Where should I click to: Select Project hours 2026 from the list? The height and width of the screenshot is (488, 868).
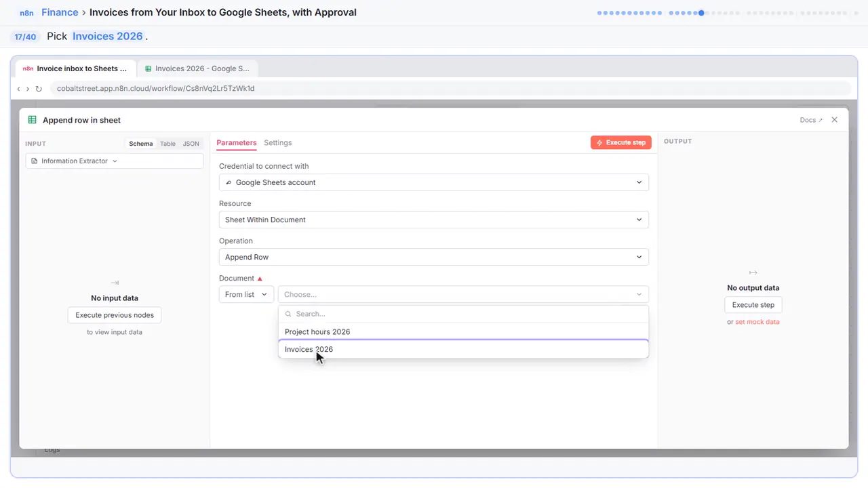463,331
